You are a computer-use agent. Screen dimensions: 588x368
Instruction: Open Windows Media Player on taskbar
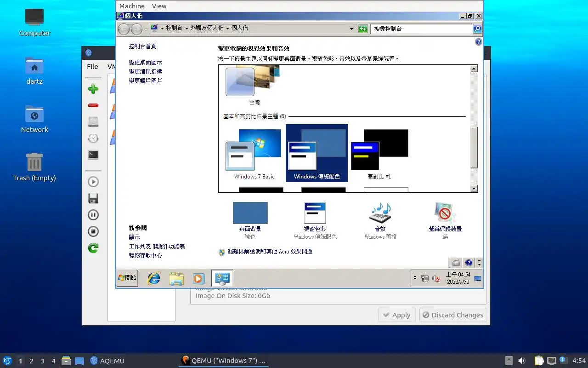[198, 278]
